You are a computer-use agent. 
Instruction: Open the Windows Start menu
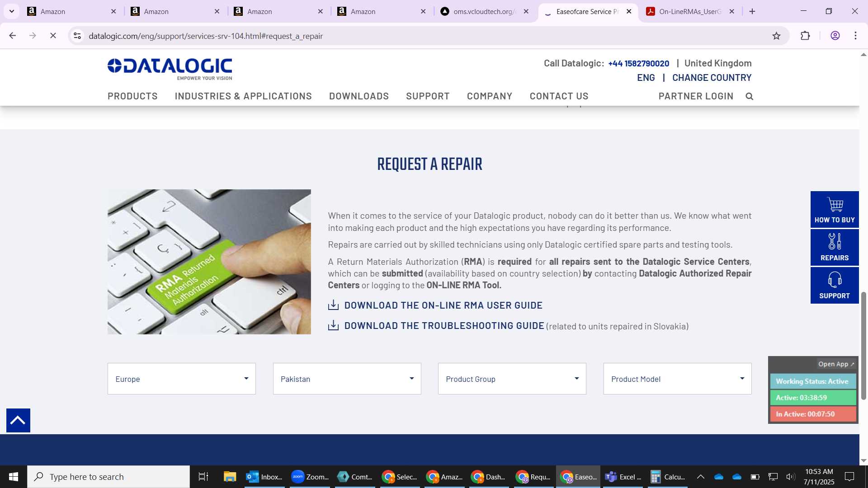pos(14,477)
